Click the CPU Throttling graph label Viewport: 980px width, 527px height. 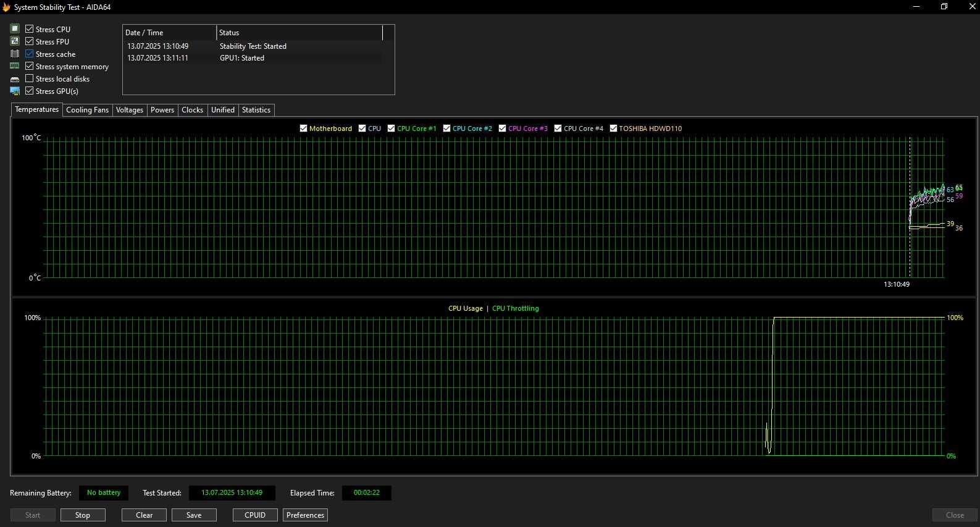coord(516,308)
